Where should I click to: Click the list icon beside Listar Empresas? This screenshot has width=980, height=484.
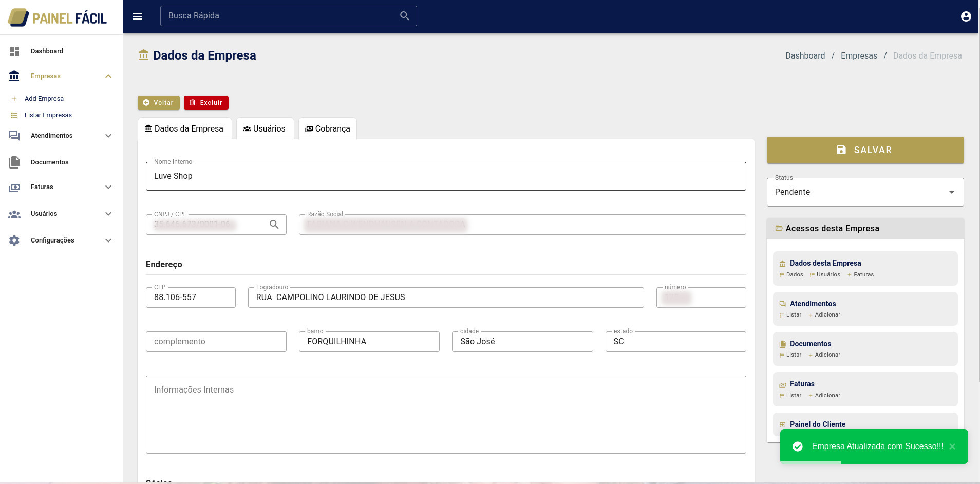pyautogui.click(x=14, y=115)
